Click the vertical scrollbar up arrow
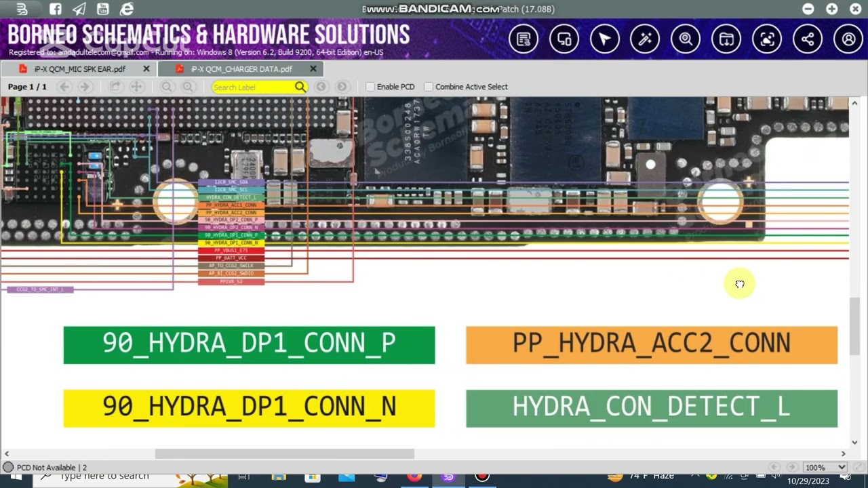 point(855,103)
